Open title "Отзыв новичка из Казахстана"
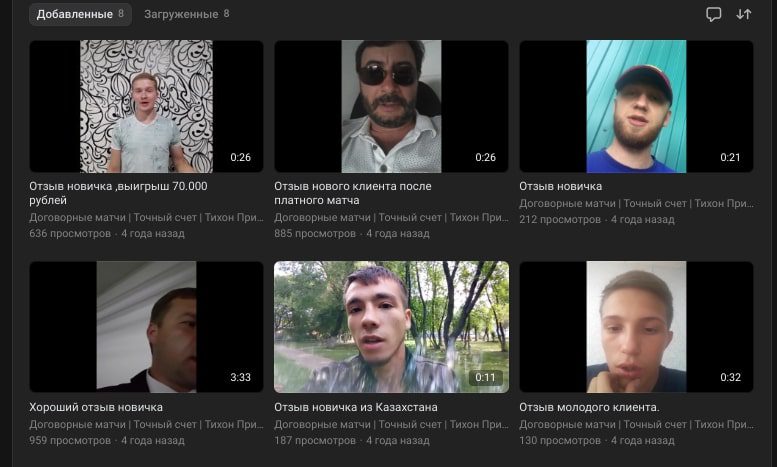 pyautogui.click(x=356, y=408)
